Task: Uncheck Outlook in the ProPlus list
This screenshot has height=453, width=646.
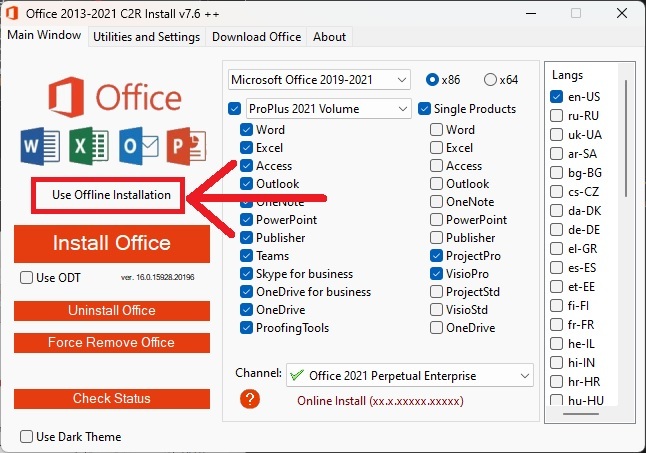Action: point(246,184)
